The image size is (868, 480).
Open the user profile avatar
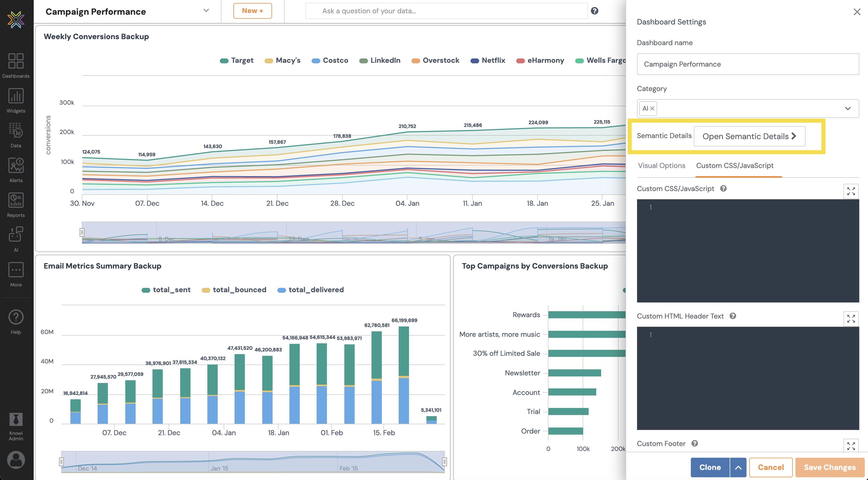tap(16, 460)
